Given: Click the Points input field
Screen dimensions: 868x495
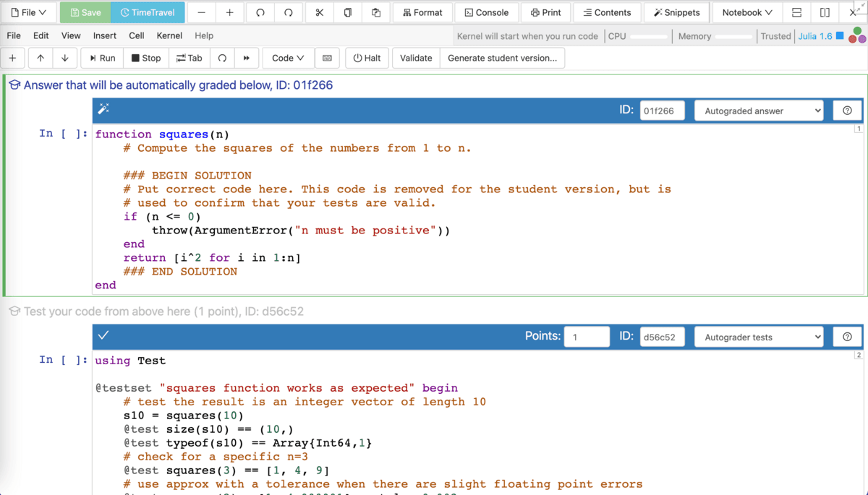Looking at the screenshot, I should [x=587, y=337].
